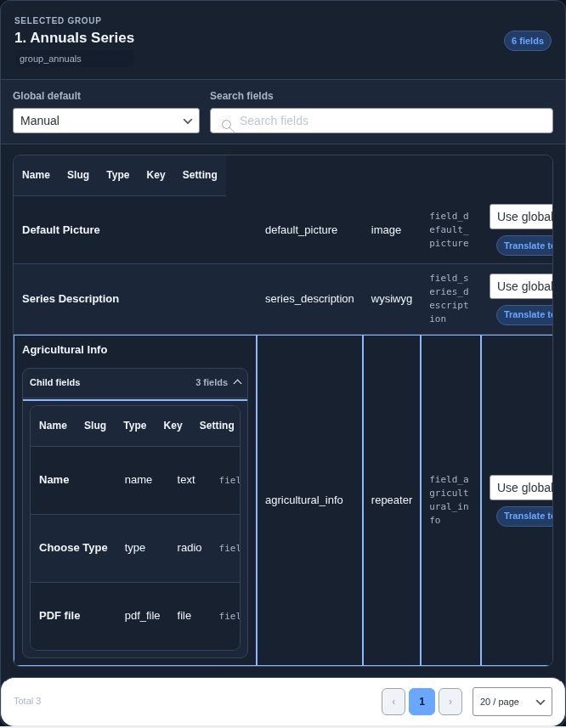Click the search magnifier icon

[x=228, y=126]
